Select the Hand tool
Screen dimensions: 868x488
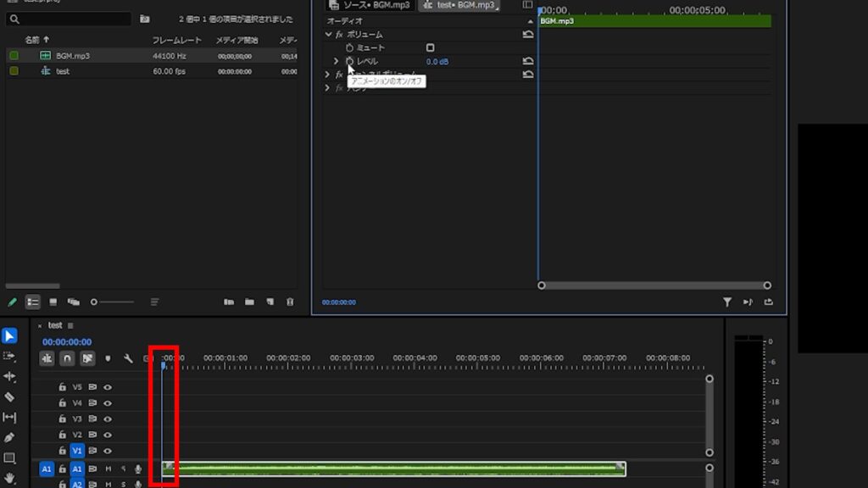pyautogui.click(x=9, y=478)
